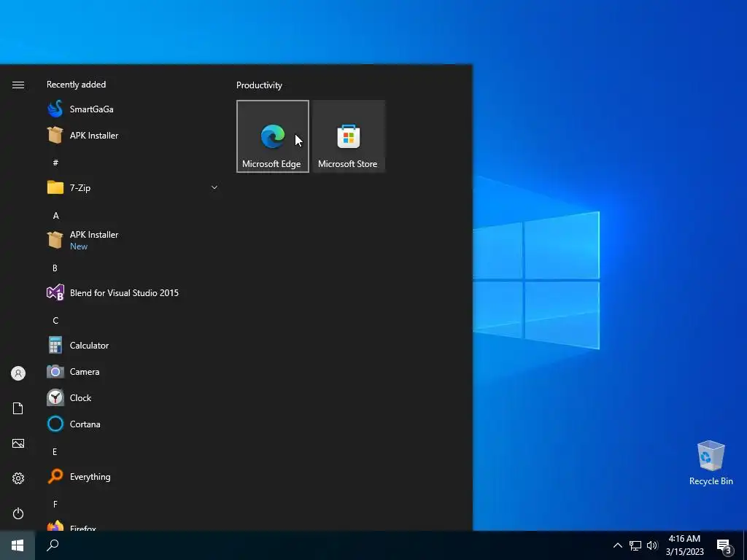Click the '#' letter group header
Viewport: 747px width, 560px height.
point(55,163)
